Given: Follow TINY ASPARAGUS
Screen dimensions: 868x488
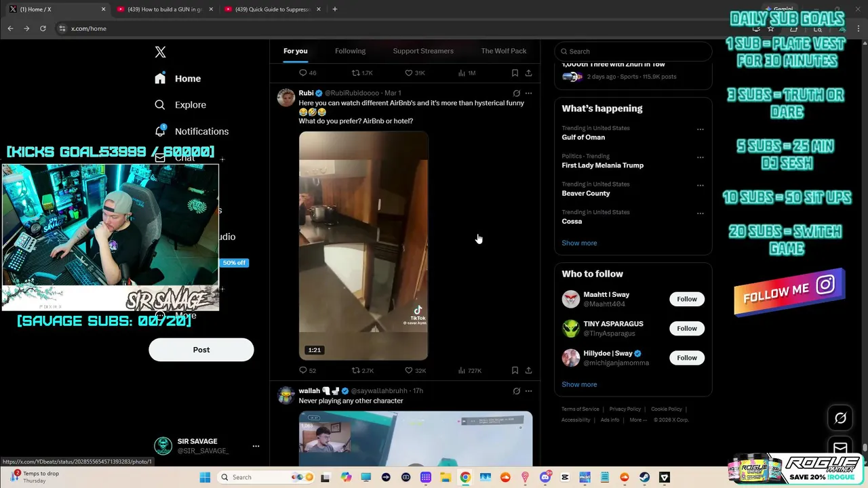Looking at the screenshot, I should pos(687,328).
